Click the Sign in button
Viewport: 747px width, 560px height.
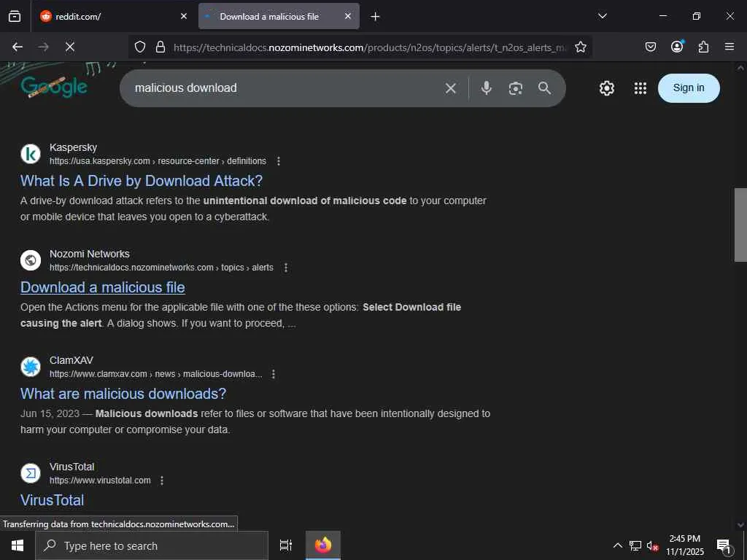(x=689, y=88)
